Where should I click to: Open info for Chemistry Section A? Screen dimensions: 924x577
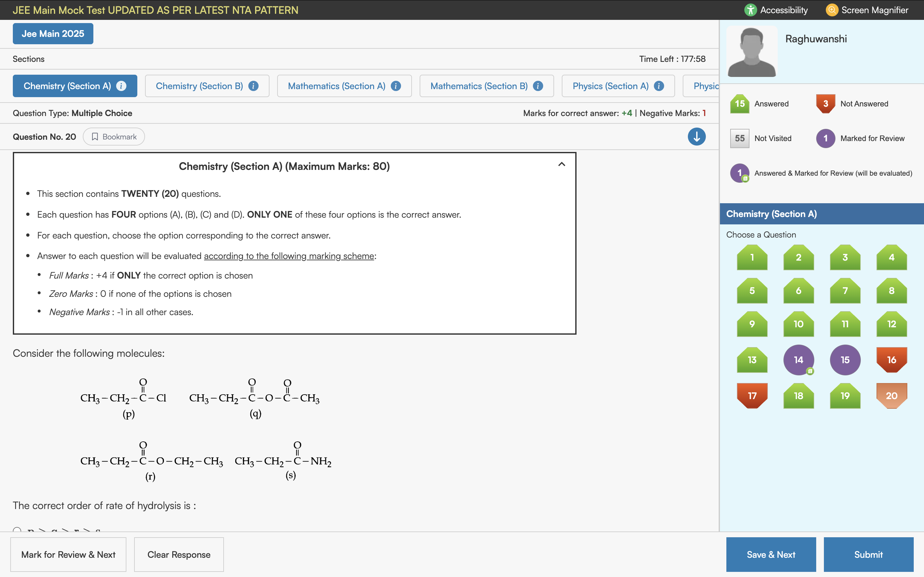pos(121,86)
